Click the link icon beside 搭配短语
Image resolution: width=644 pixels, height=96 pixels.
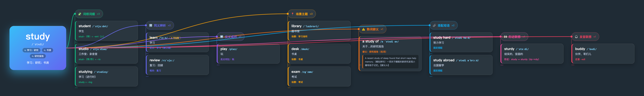pos(434,25)
